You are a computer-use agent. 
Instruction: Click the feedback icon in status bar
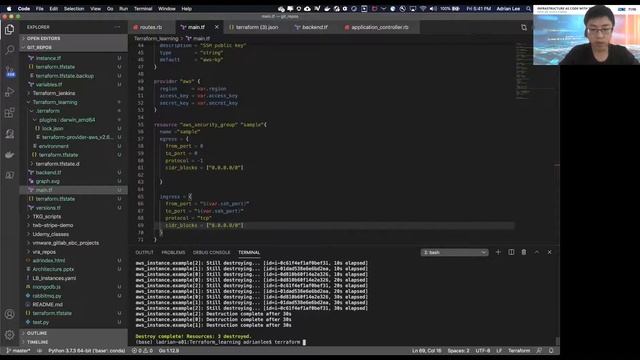[539, 351]
